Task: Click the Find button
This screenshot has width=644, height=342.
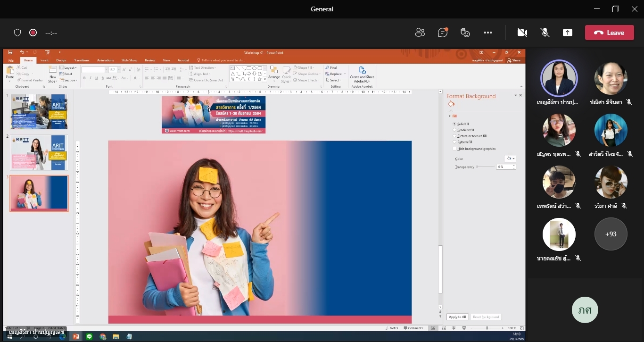Action: tap(331, 68)
